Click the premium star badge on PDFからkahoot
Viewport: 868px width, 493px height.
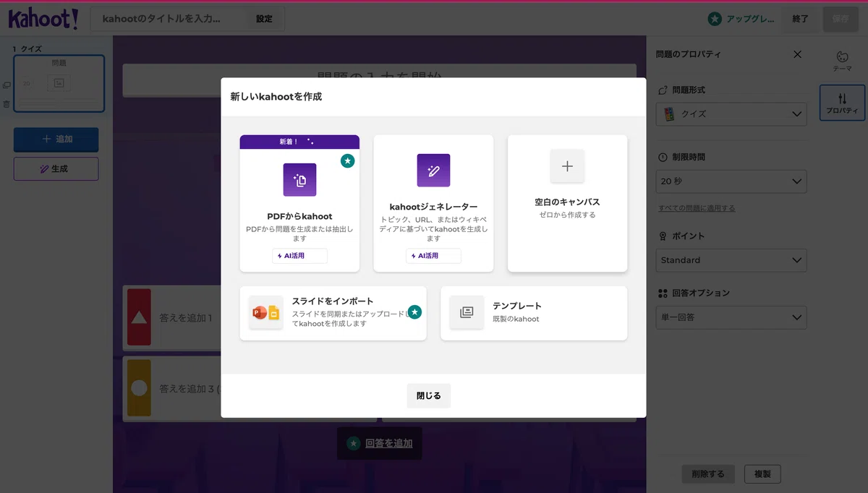point(348,160)
